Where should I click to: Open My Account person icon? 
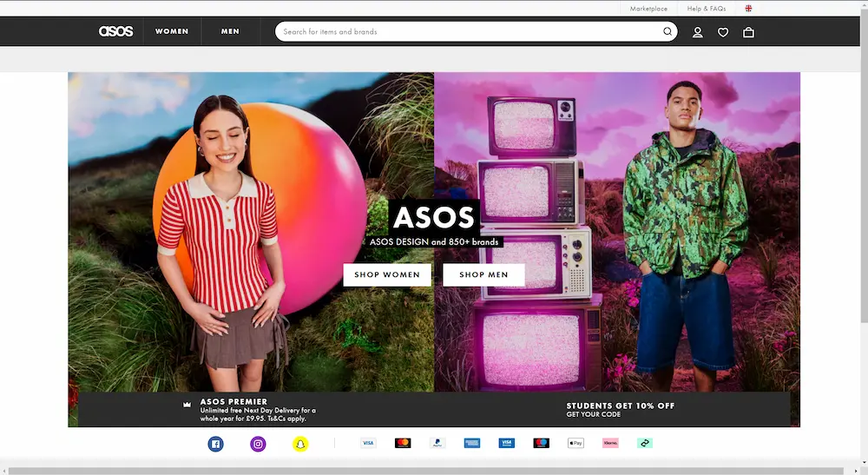[x=698, y=32]
